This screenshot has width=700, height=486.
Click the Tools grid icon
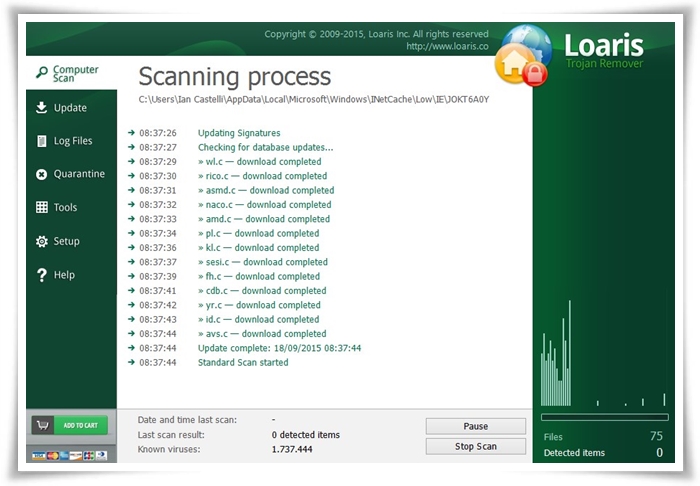click(42, 207)
